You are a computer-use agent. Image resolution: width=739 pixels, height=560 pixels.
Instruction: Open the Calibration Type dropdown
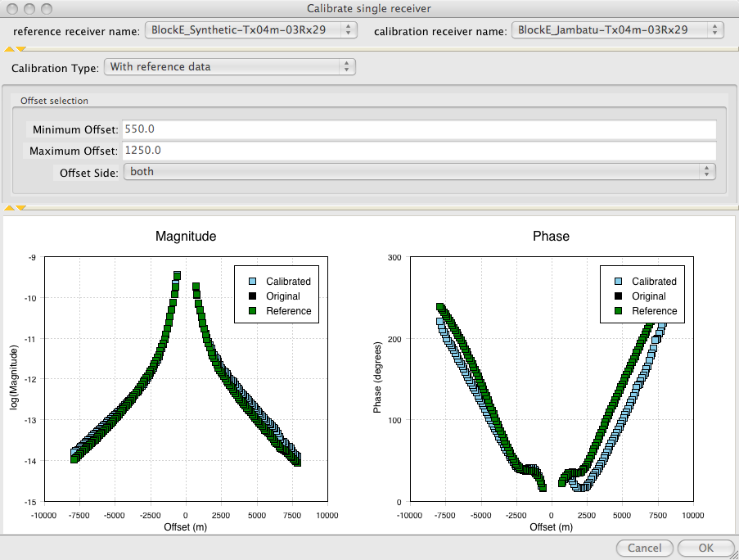click(x=229, y=67)
